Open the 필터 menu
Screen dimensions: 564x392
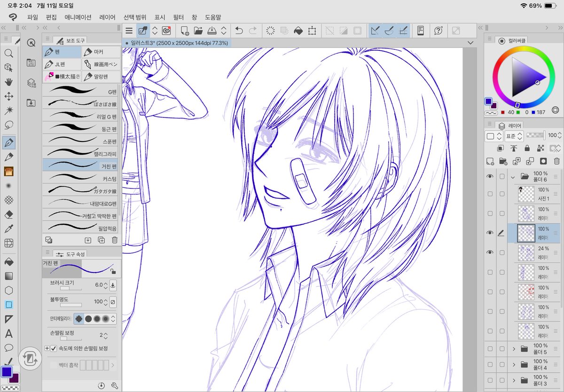click(x=178, y=17)
